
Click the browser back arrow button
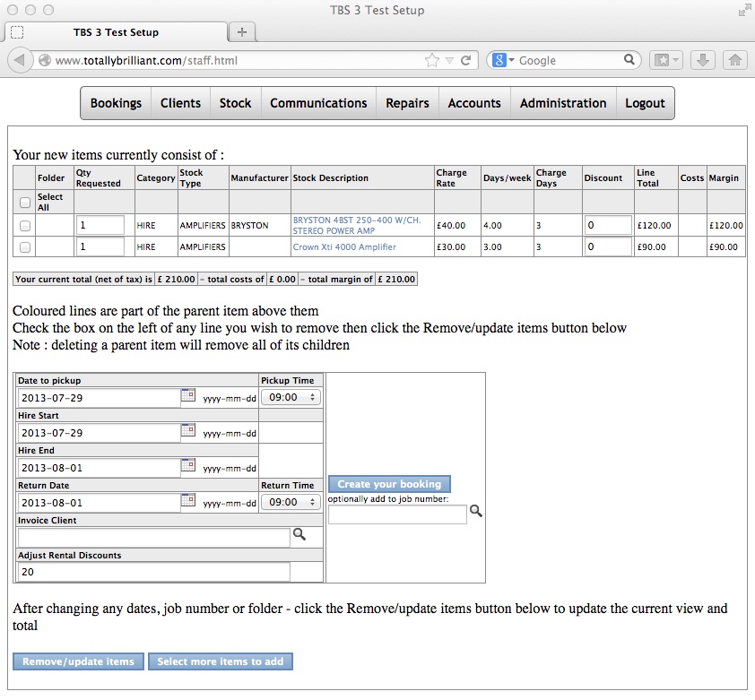20,60
